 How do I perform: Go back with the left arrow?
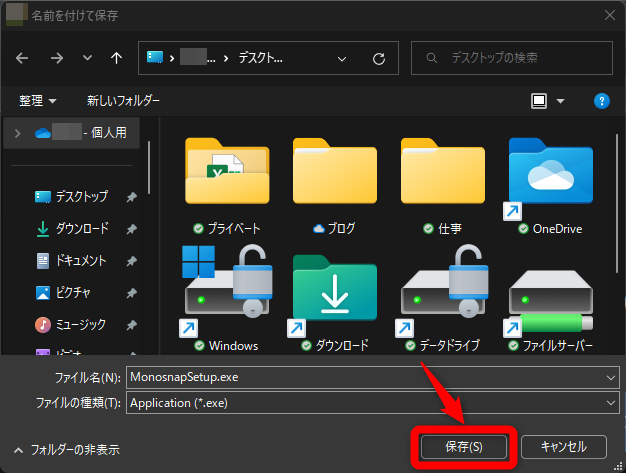[x=22, y=58]
